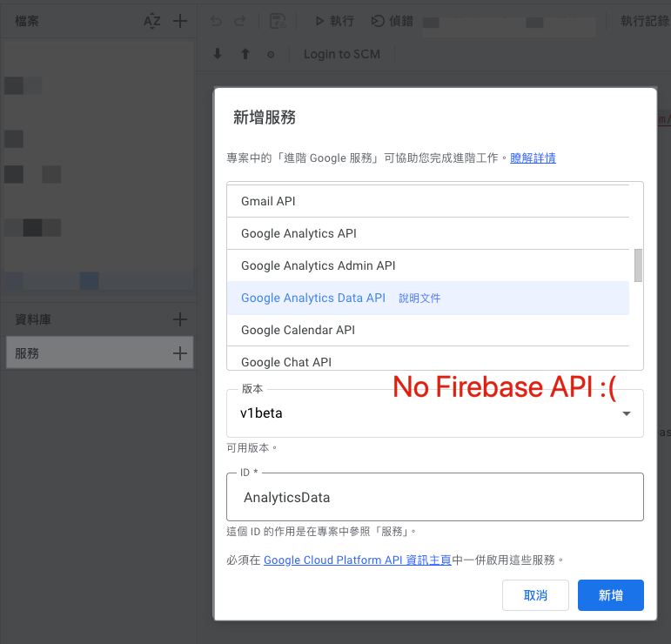Click the plus icon to add a file
Image resolution: width=671 pixels, height=644 pixels.
click(x=180, y=21)
